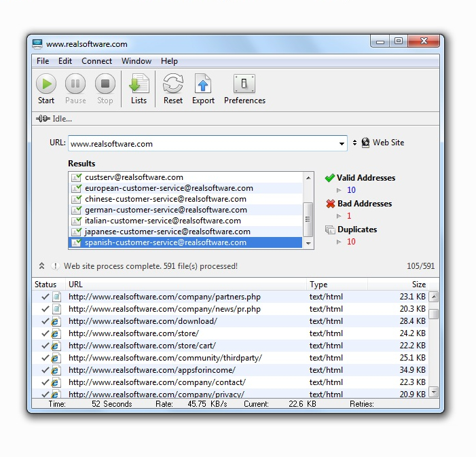Click the green Start toolbar icon

[46, 84]
